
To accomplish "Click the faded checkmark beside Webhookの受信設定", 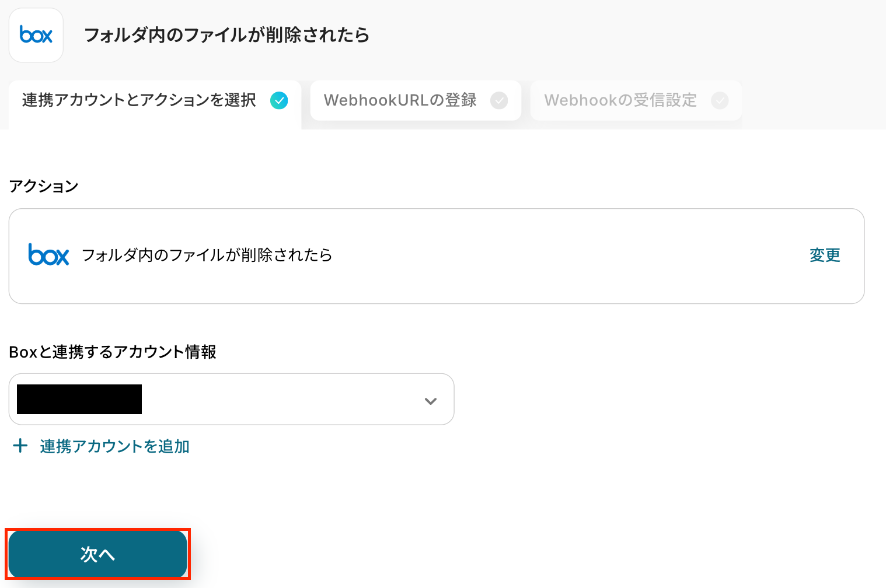I will click(720, 100).
